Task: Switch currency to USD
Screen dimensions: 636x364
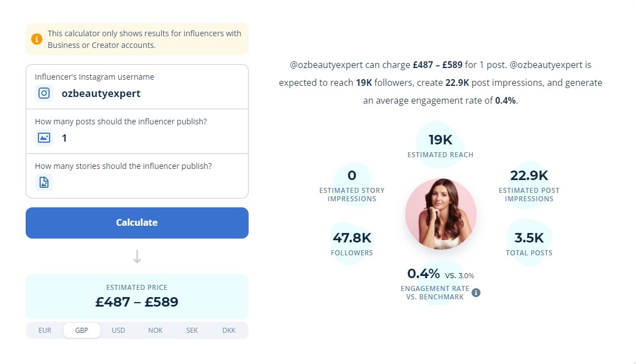Action: pos(118,331)
